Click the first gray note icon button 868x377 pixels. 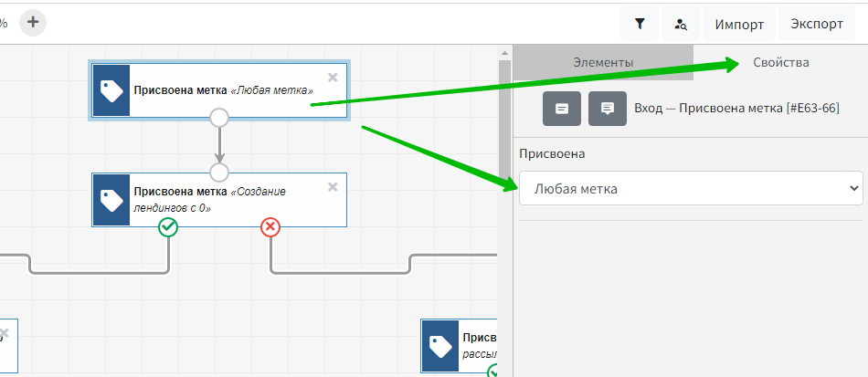point(562,108)
